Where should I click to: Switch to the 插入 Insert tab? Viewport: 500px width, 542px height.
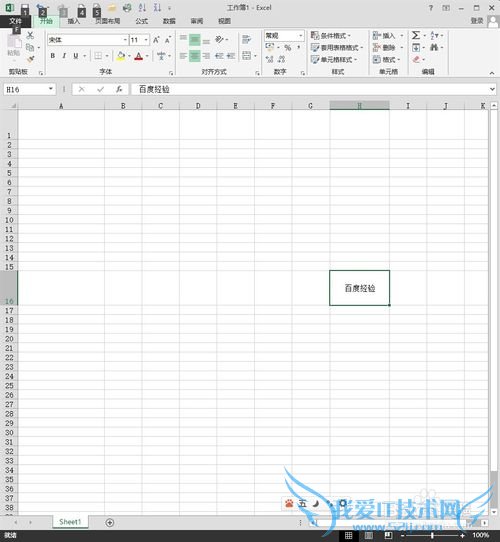[74, 21]
